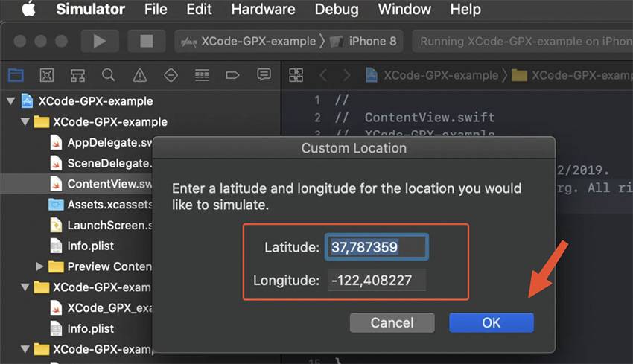Click OK in Custom Location dialog
Screen dimensions: 633x364
[x=492, y=322]
